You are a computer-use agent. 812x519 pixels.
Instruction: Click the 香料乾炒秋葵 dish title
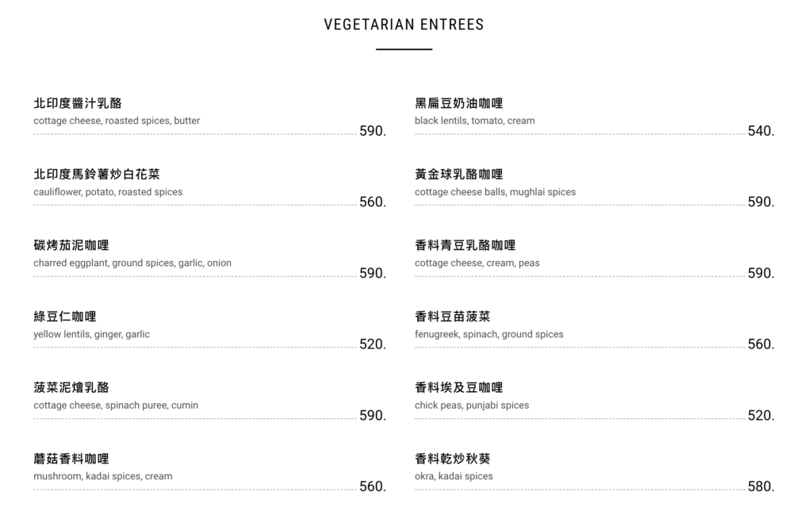(x=453, y=459)
